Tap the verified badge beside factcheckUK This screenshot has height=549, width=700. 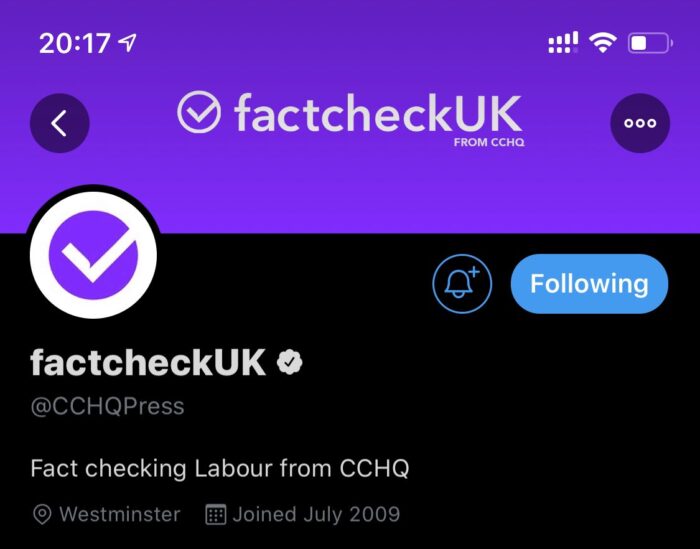(x=289, y=362)
